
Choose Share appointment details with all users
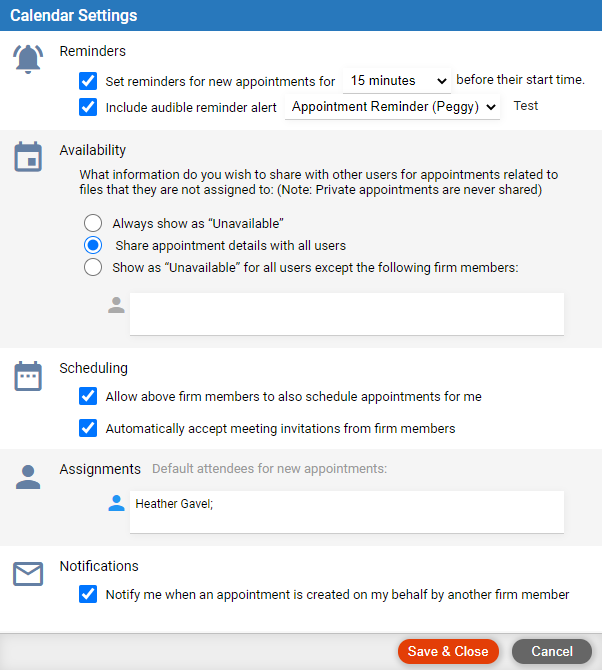pyautogui.click(x=93, y=245)
